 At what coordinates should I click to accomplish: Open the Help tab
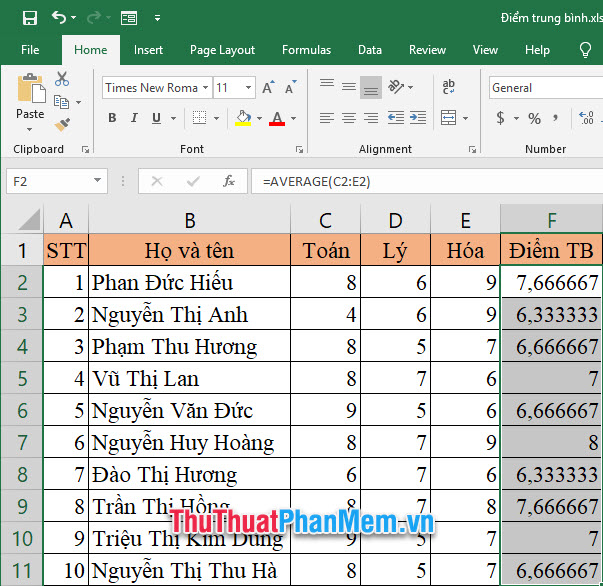[x=537, y=50]
